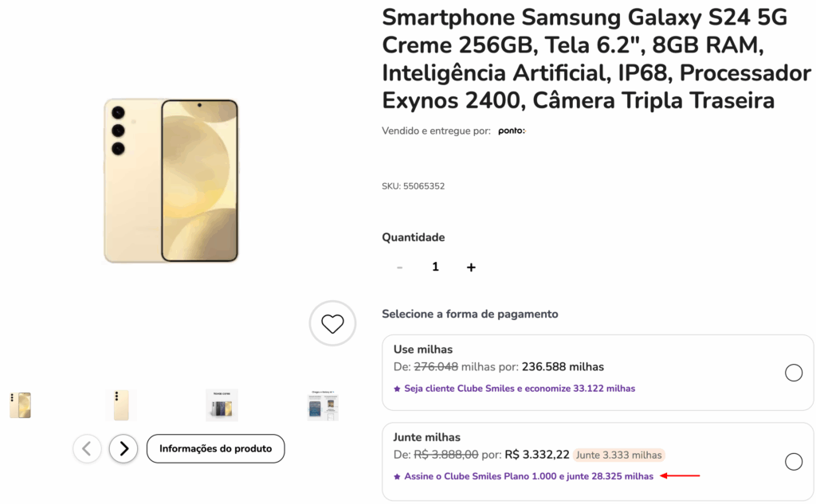The image size is (816, 504).
Task: Select the Use milhas payment option
Action: [793, 373]
